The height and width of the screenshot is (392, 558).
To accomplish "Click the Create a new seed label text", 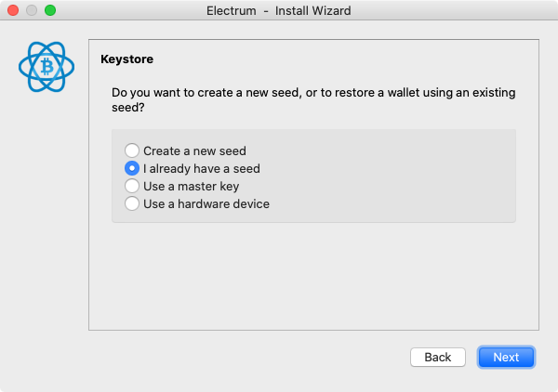I will tap(194, 151).
